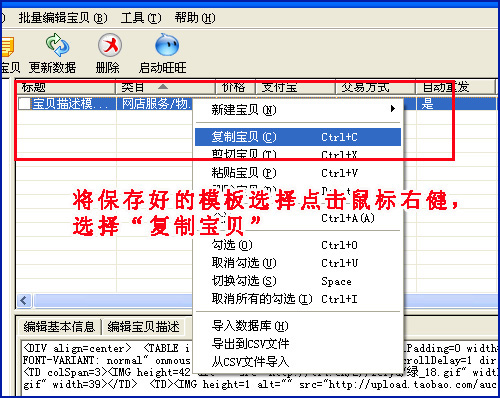Sort by 标题 column header
500x398 pixels.
point(66,87)
